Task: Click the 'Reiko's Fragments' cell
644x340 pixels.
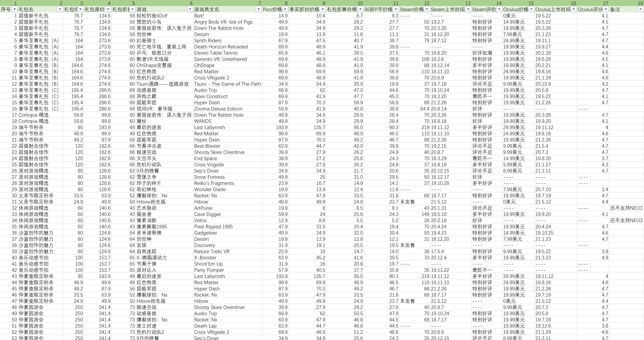Action: (x=228, y=183)
